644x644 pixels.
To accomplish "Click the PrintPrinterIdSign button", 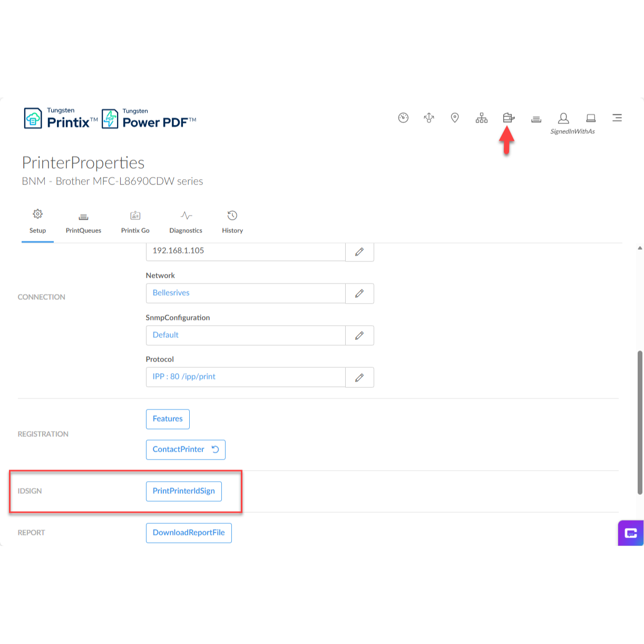I will coord(184,491).
